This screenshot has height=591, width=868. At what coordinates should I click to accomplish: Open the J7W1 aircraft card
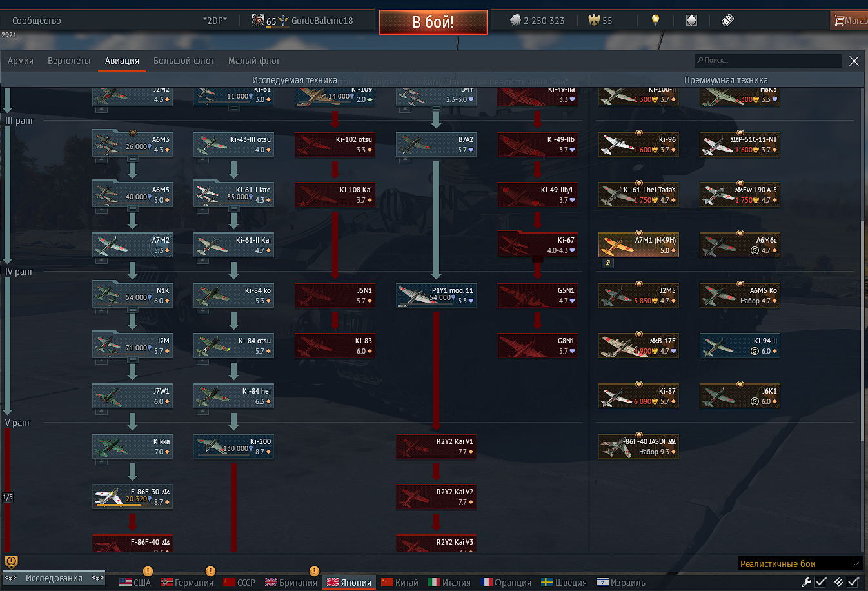(132, 396)
